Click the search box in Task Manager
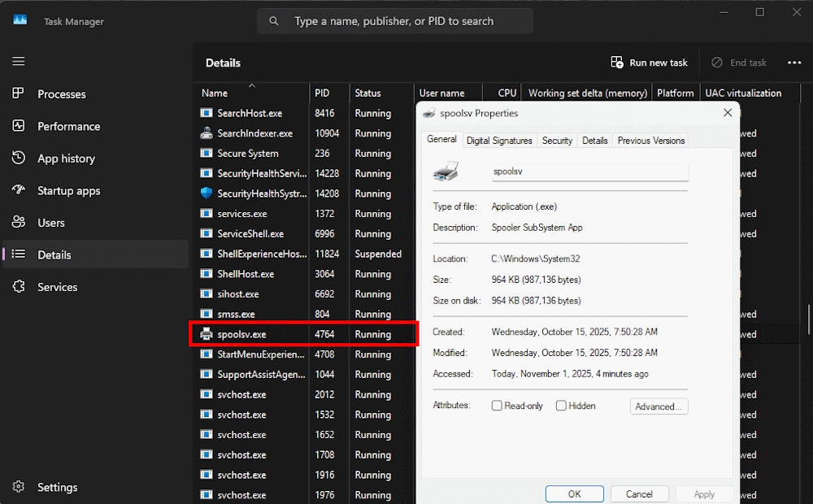Viewport: 813px width, 504px height. coord(394,21)
